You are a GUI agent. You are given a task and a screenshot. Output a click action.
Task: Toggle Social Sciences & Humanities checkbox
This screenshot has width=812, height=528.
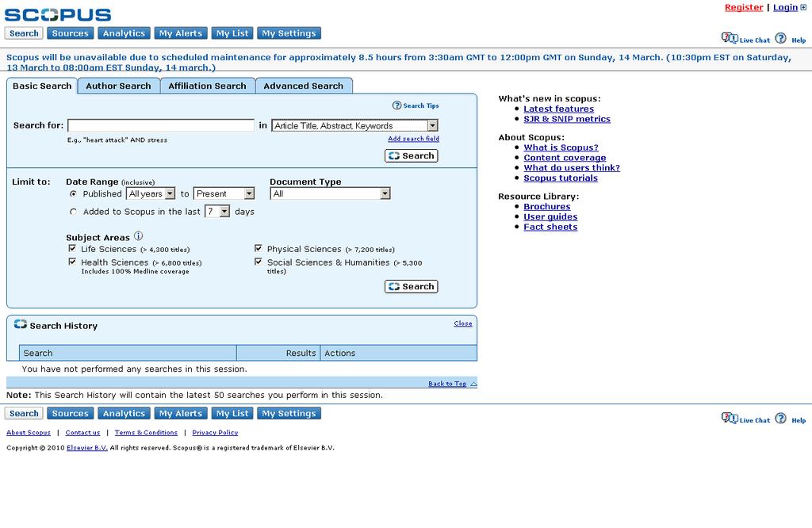[258, 262]
